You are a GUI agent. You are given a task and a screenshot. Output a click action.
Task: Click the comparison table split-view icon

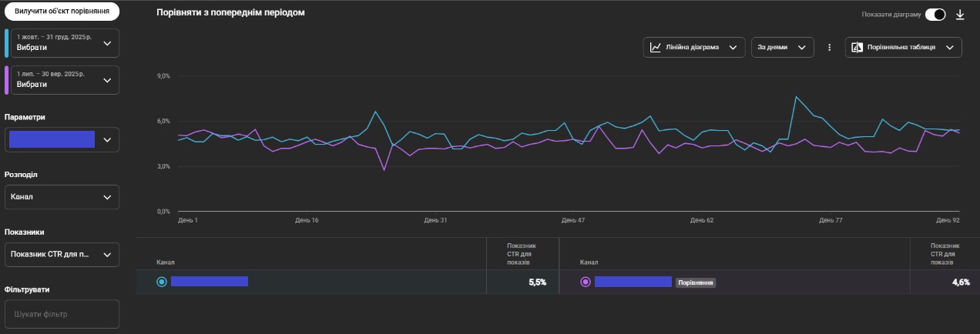(856, 48)
